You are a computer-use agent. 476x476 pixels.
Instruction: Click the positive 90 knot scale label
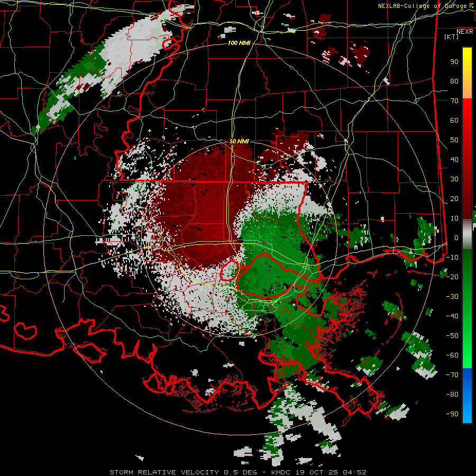tap(454, 62)
